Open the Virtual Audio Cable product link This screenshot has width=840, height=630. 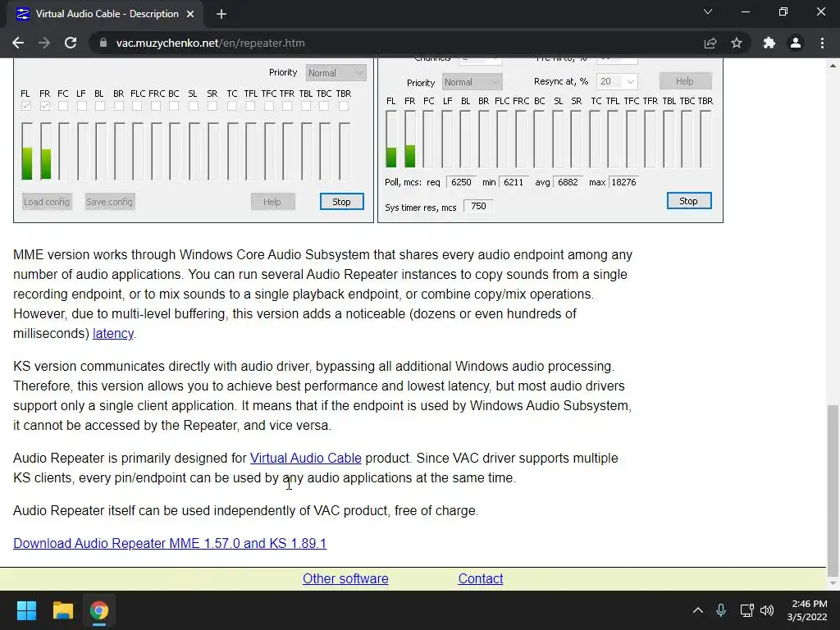point(305,458)
